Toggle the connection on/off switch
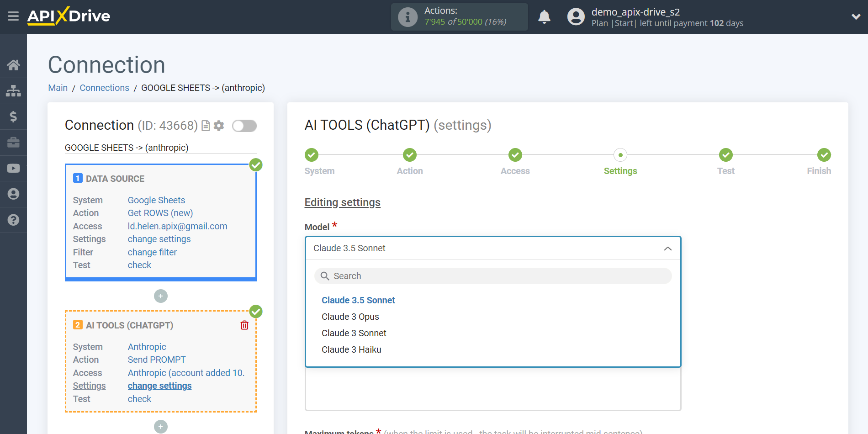 coord(244,126)
